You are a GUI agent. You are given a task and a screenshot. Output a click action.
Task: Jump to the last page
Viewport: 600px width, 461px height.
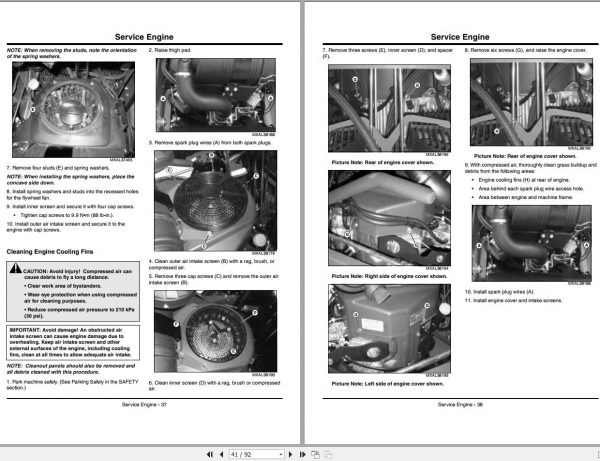point(302,454)
